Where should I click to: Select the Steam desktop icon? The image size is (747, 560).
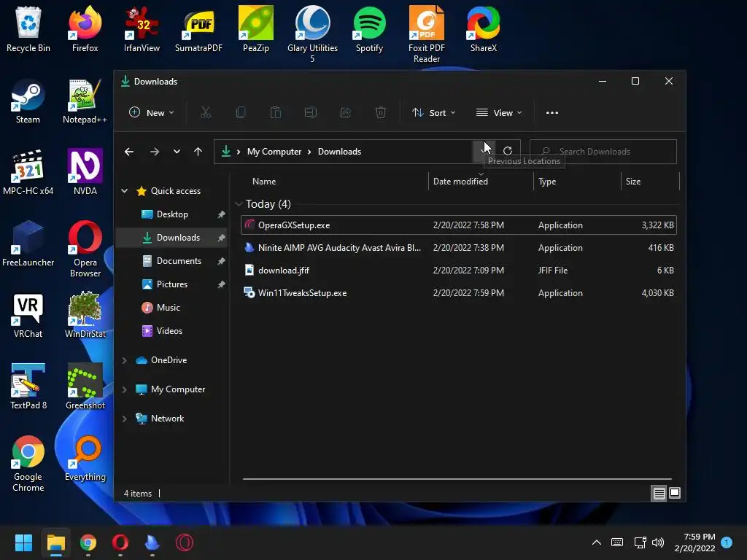(x=28, y=101)
